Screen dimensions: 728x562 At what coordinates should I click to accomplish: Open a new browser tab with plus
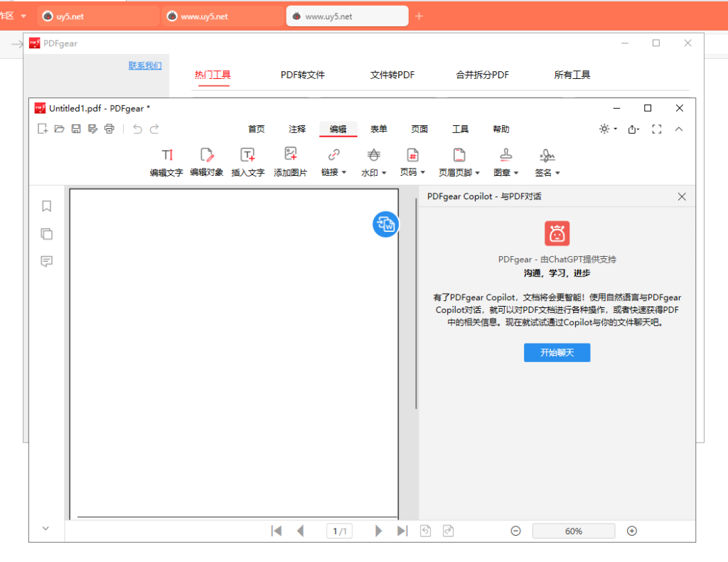tap(419, 16)
